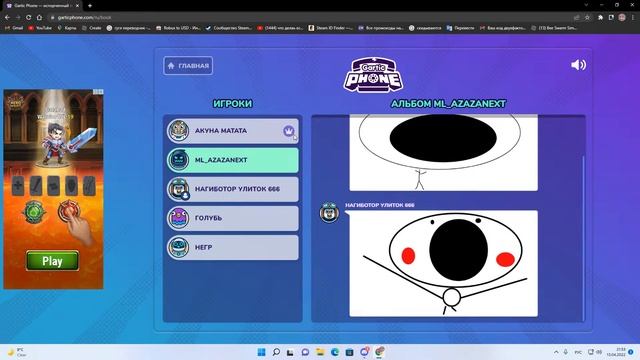Reload the Gartic Phone page
The image size is (640, 360).
pos(28,18)
